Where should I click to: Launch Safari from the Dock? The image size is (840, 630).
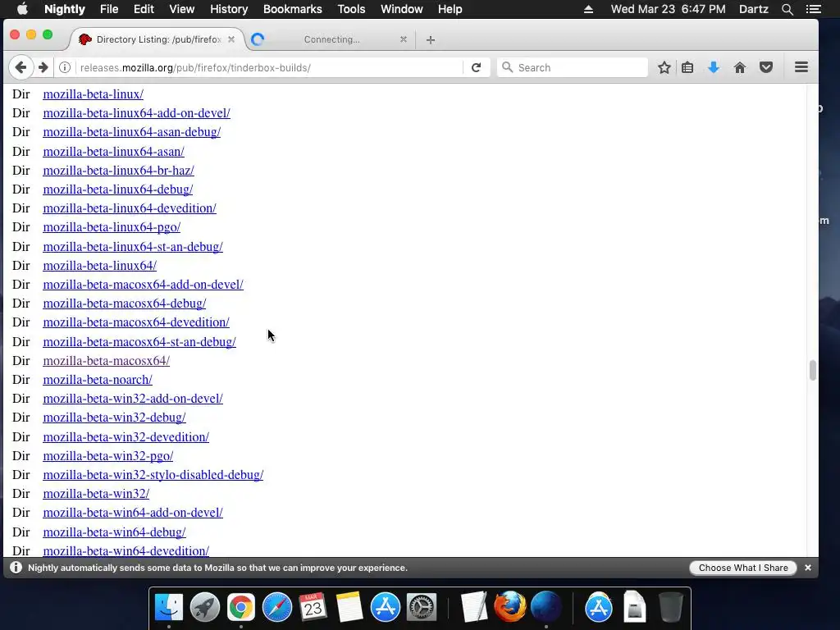pyautogui.click(x=277, y=608)
